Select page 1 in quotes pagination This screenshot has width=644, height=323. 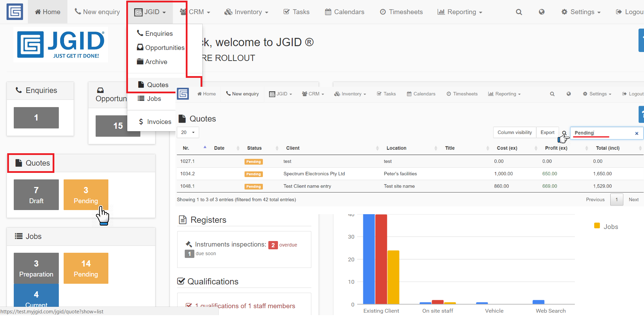pos(616,199)
